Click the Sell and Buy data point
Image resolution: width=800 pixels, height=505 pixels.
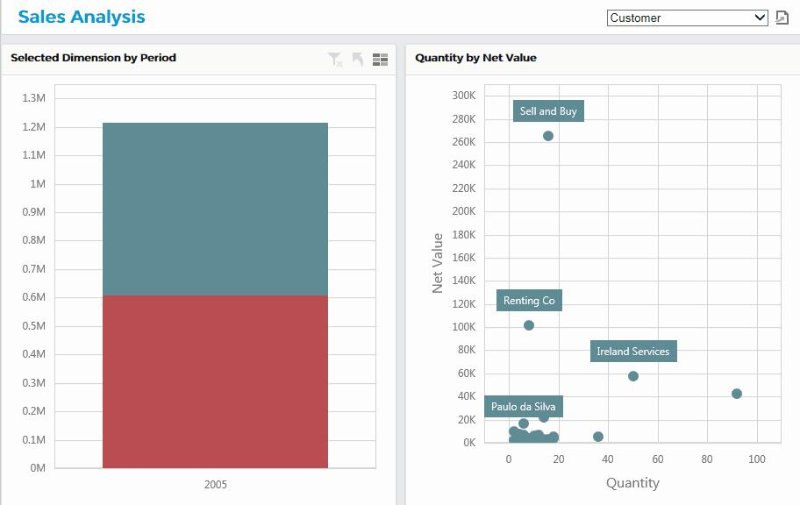pos(548,136)
